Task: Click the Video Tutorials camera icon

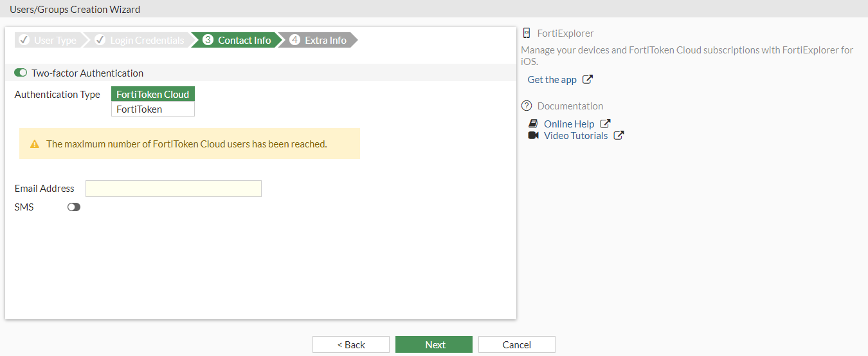Action: click(533, 135)
